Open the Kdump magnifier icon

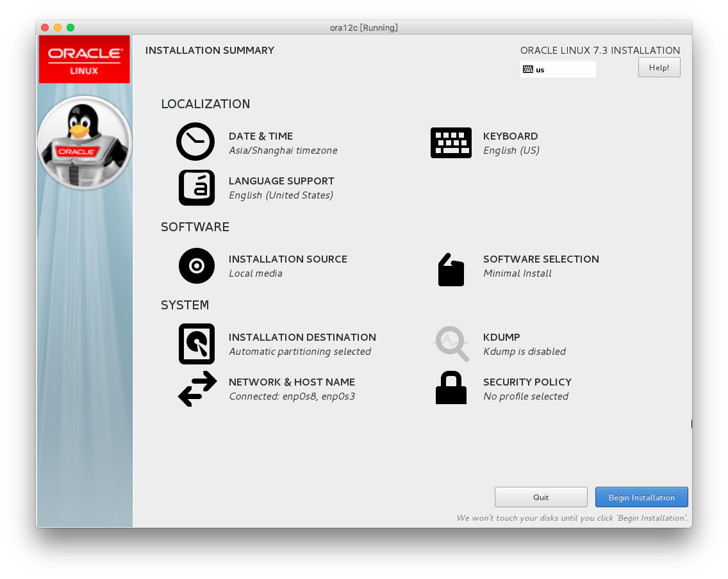tap(451, 344)
